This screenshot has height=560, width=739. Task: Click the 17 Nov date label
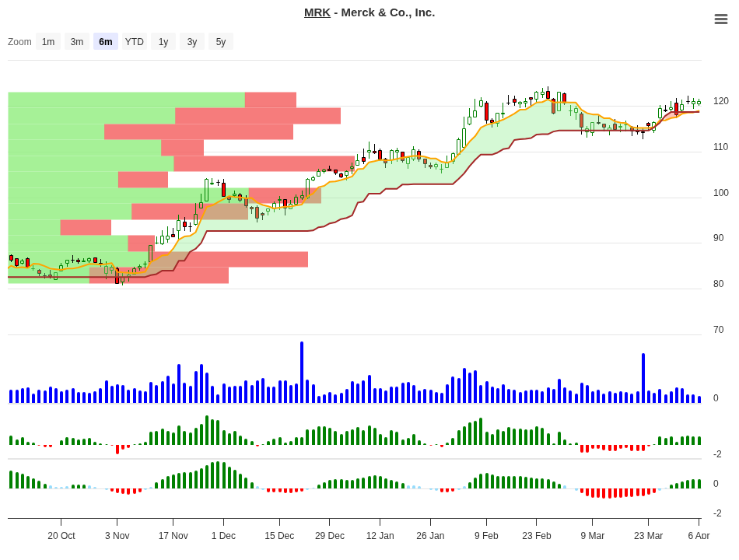173,535
